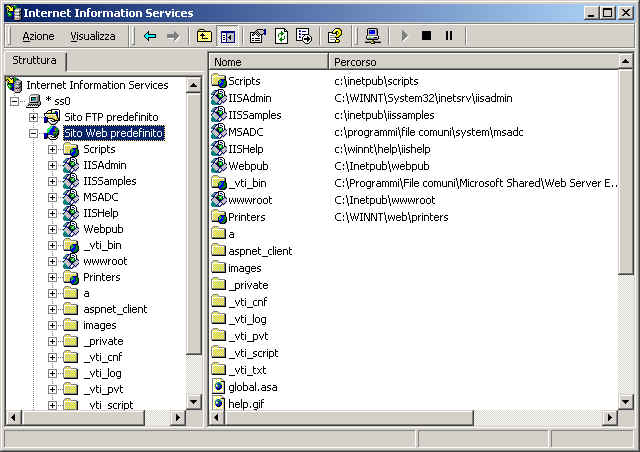Viewport: 640px width, 452px height.
Task: Select _vti_script in the list pane
Action: [253, 353]
